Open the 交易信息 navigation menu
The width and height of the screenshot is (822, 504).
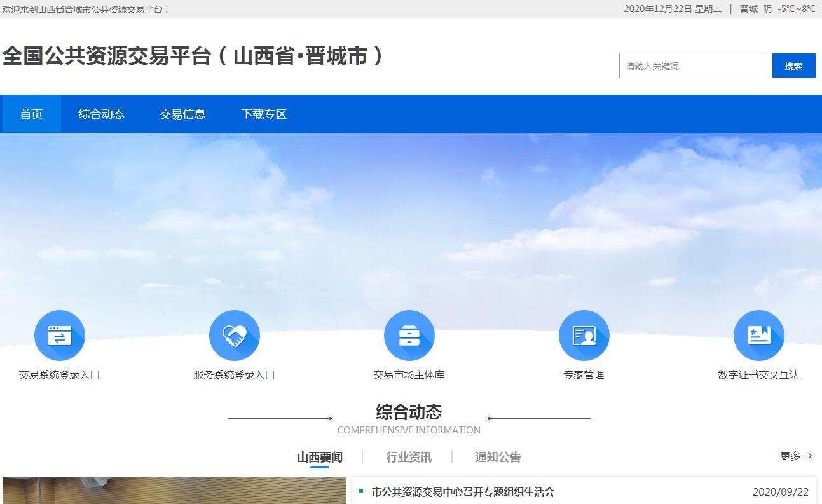(182, 114)
